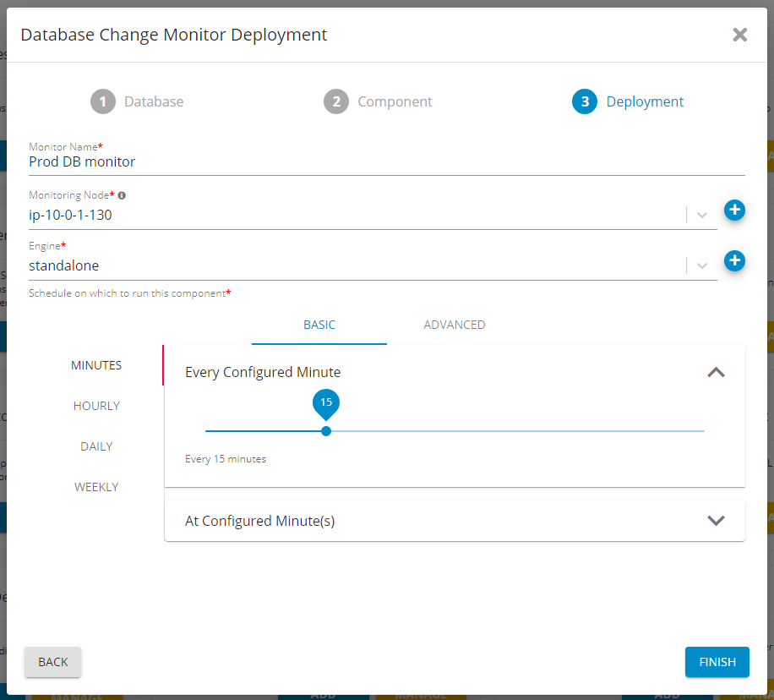Choose the DAILY schedule option
Viewport: 774px width, 700px height.
[96, 446]
